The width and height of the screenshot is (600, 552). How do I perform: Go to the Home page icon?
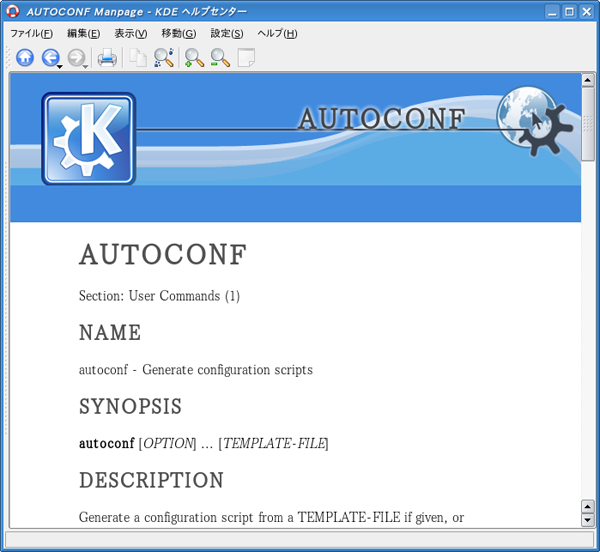(25, 58)
